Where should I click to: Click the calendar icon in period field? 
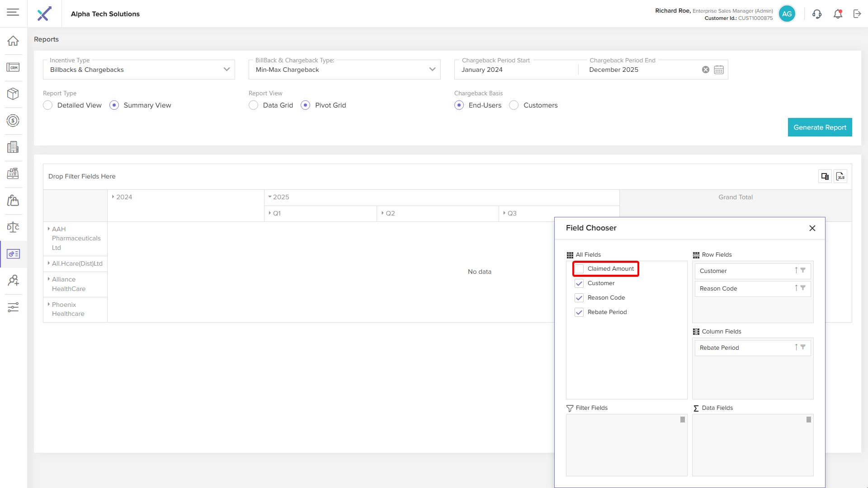point(719,70)
